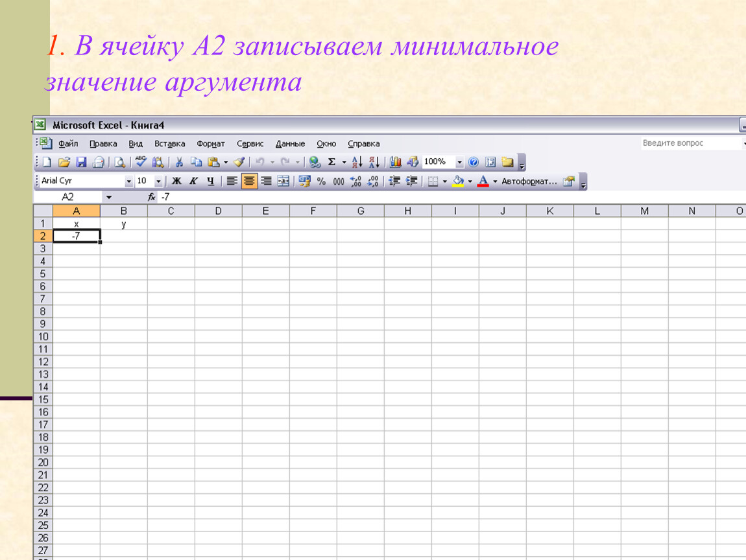
Task: Sort descending Я to А
Action: [374, 162]
